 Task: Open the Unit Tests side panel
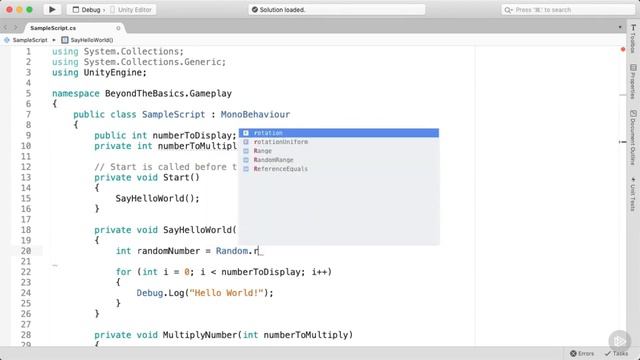633,194
